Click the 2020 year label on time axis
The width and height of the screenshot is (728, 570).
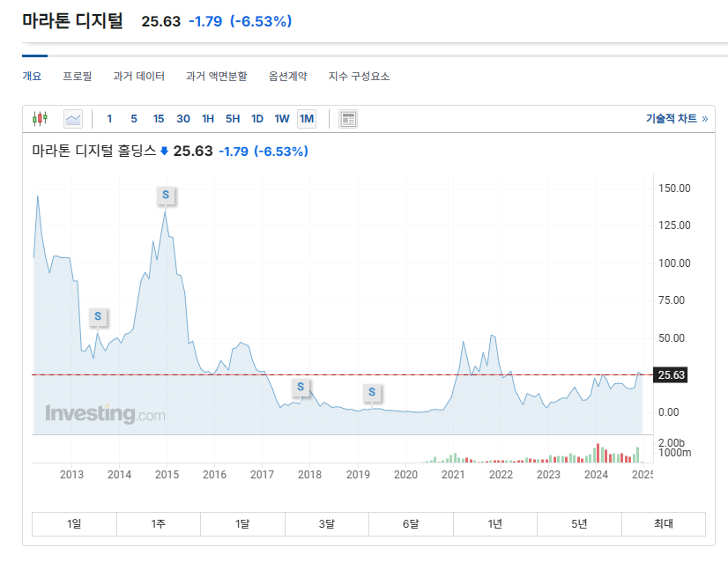[405, 475]
